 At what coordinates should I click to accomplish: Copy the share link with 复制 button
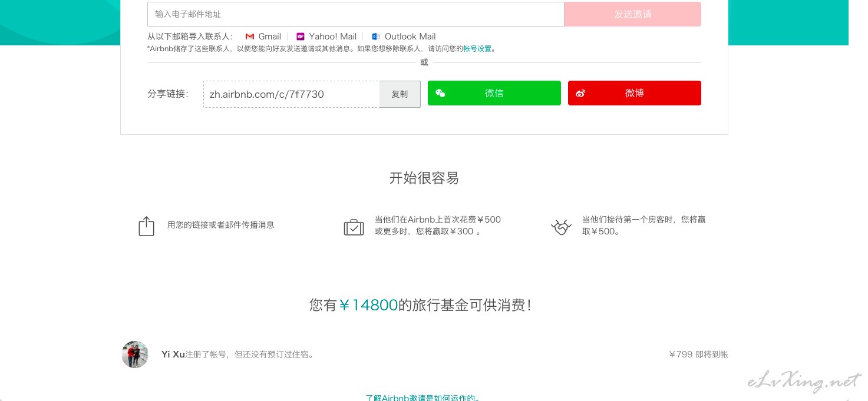[400, 94]
